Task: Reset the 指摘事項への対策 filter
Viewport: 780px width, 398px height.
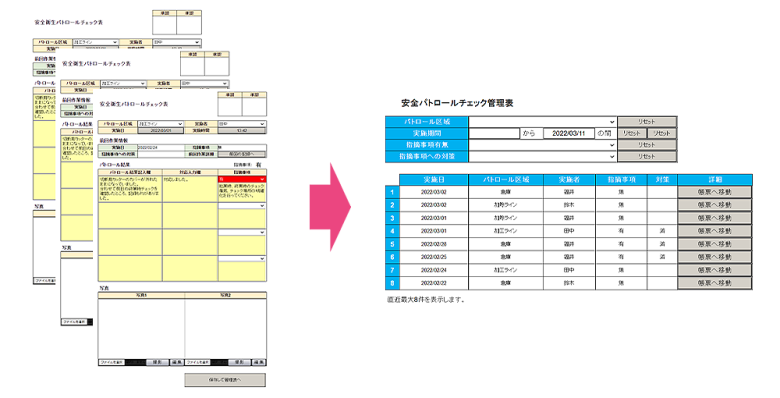Action: (x=647, y=156)
